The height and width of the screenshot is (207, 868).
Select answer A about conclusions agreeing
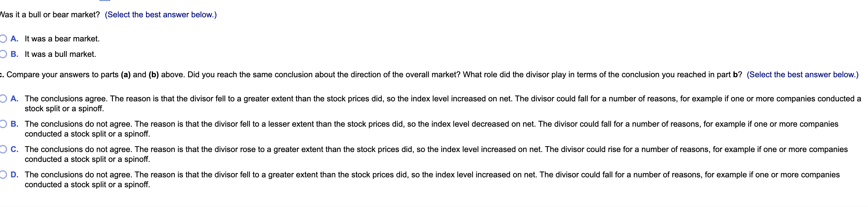coord(3,98)
